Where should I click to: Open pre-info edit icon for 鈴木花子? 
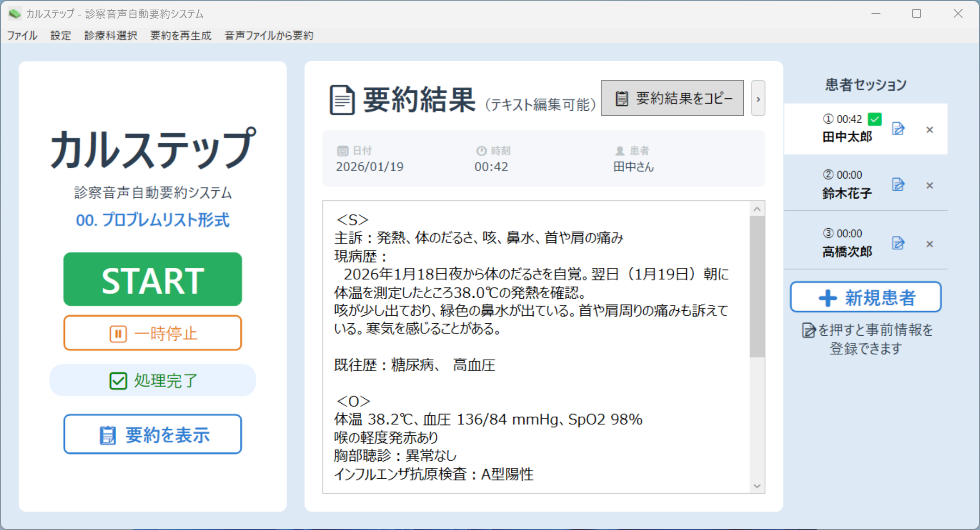[x=898, y=184]
